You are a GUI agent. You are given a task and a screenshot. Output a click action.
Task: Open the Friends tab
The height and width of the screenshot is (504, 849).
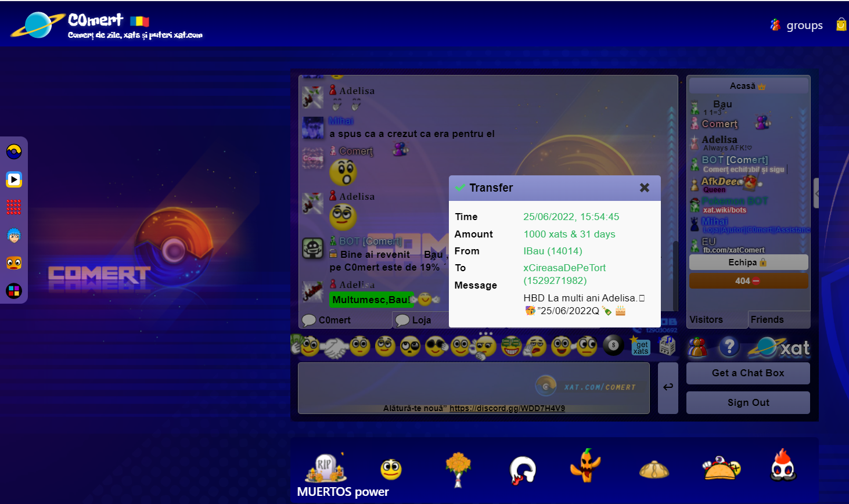(779, 319)
